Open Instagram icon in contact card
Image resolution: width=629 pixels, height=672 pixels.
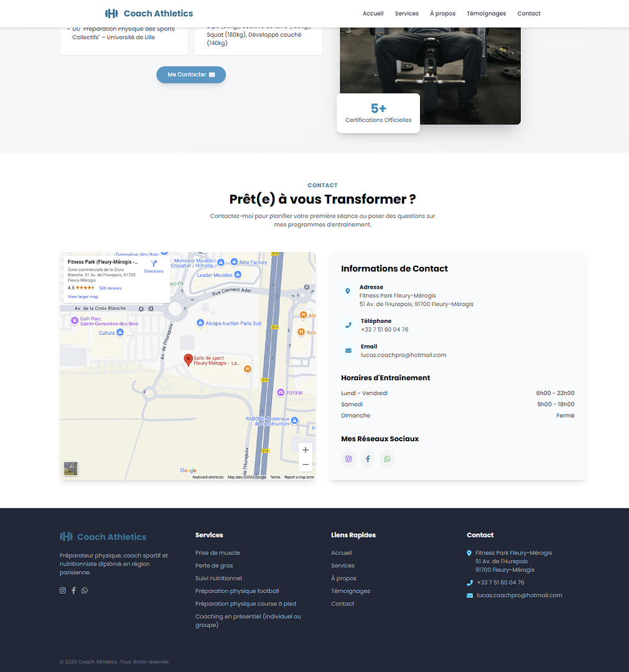click(x=348, y=459)
